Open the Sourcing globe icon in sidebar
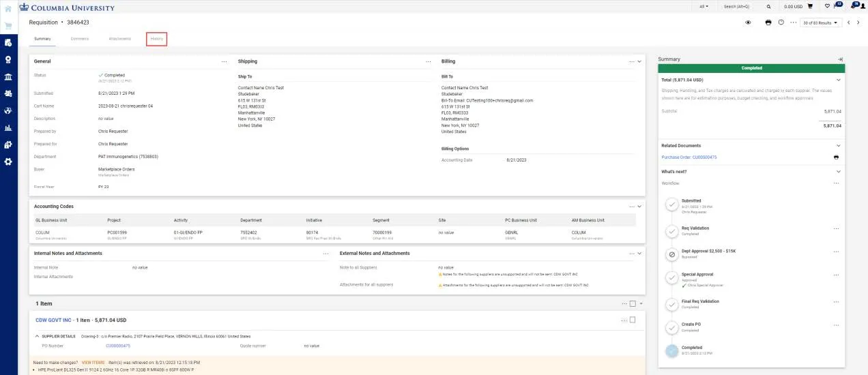This screenshot has height=375, width=868. [8, 110]
